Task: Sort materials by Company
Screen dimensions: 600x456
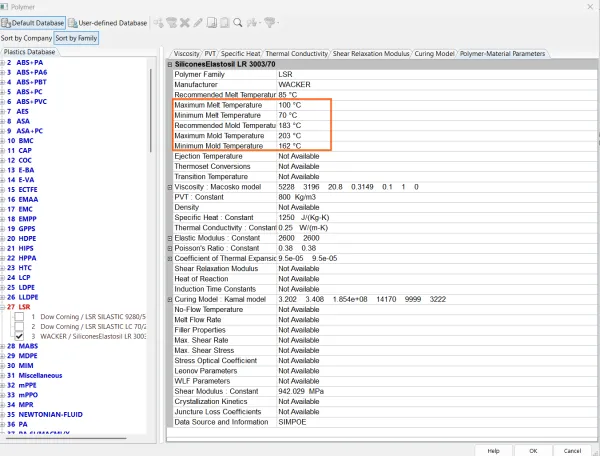Action: coord(26,38)
